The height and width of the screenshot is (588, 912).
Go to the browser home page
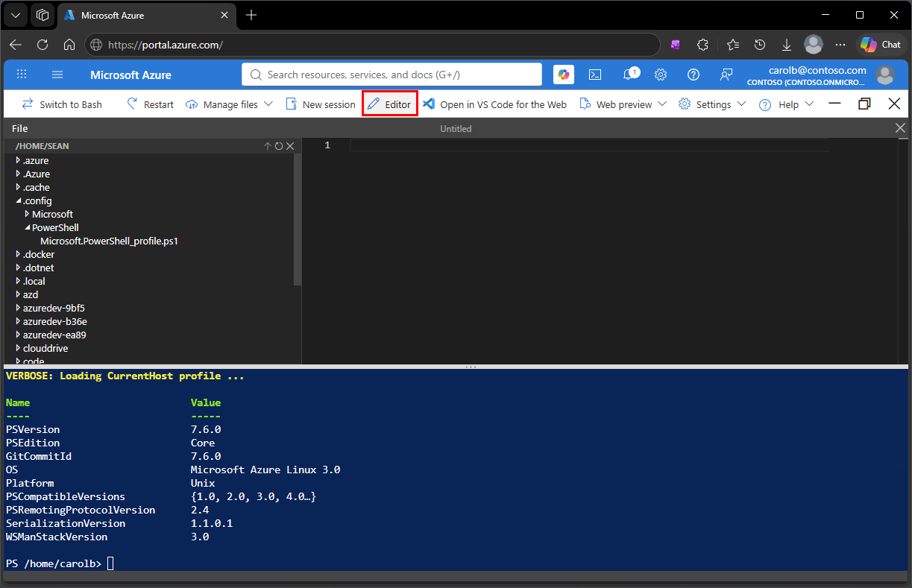click(x=69, y=45)
